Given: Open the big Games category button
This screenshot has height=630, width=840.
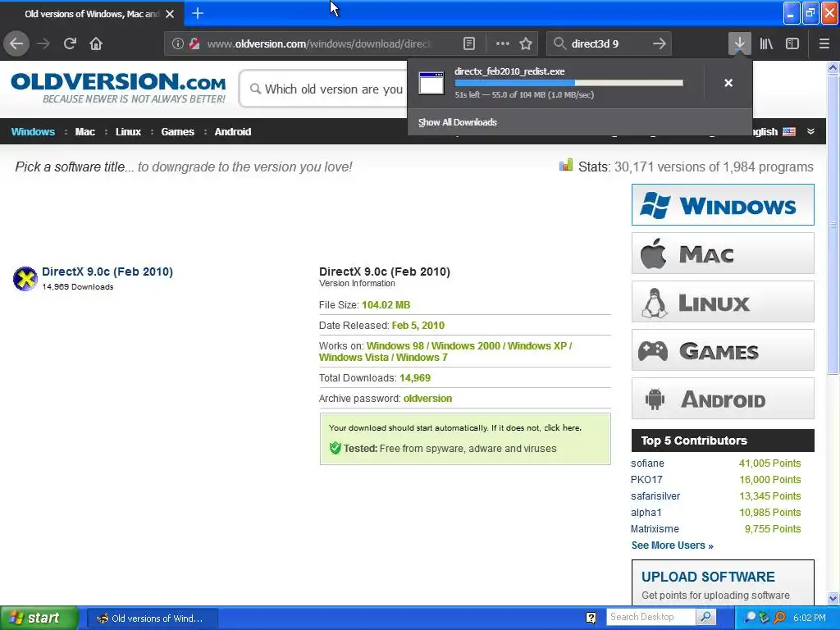Looking at the screenshot, I should 723,350.
